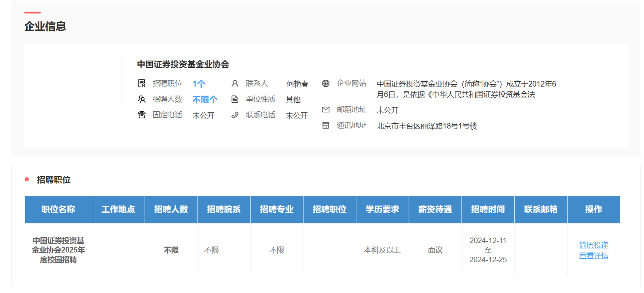Click the 招聘人数 table column header
Image resolution: width=644 pixels, height=293 pixels.
pyautogui.click(x=171, y=209)
